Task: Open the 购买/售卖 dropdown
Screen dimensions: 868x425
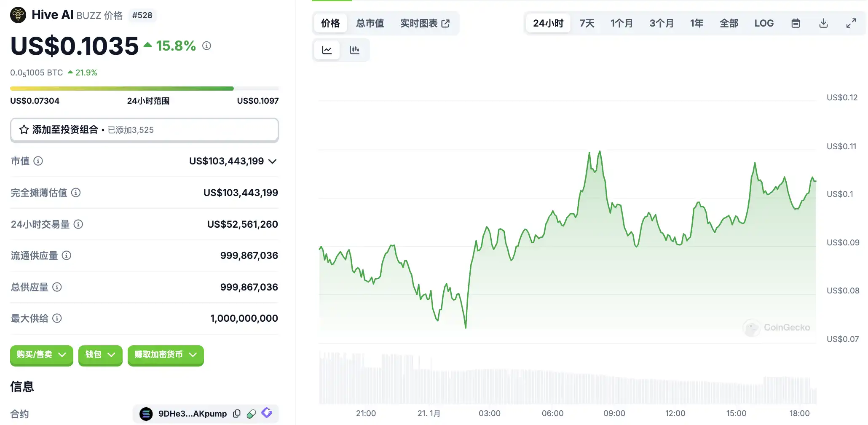Action: [41, 355]
